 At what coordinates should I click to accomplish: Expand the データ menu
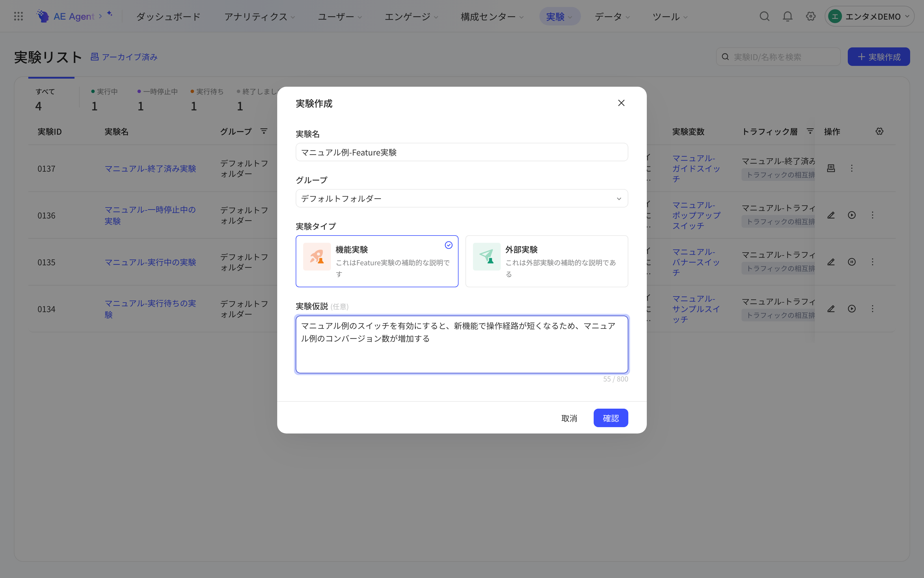pos(612,16)
